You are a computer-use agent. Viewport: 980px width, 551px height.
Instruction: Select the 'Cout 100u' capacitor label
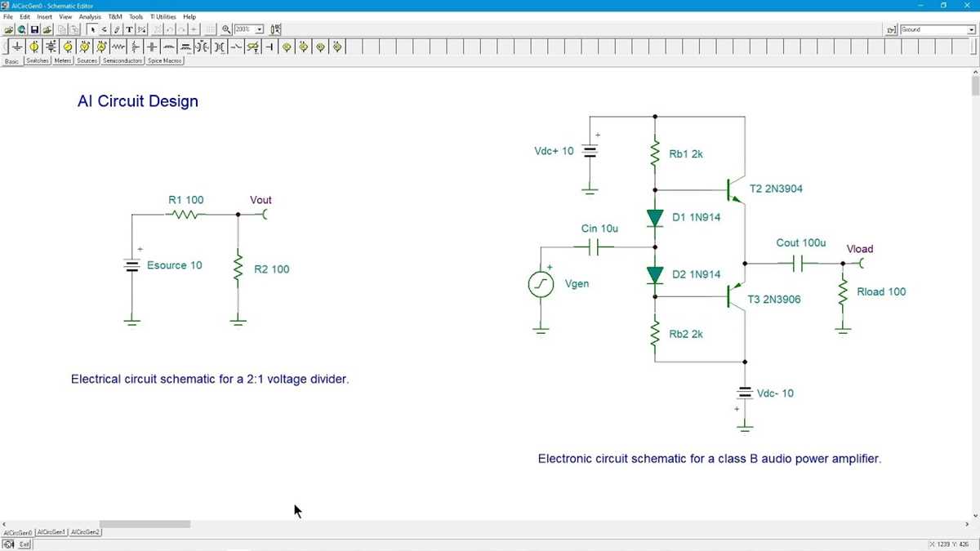[x=801, y=243]
